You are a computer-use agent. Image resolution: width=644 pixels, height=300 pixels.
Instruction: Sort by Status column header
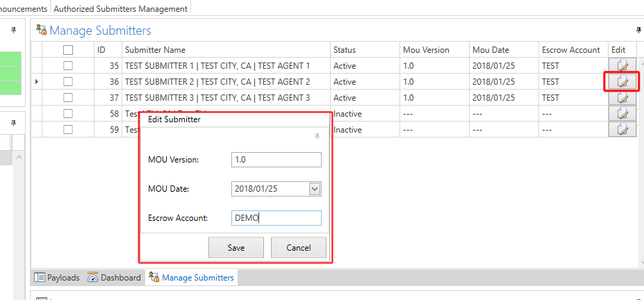coord(345,50)
